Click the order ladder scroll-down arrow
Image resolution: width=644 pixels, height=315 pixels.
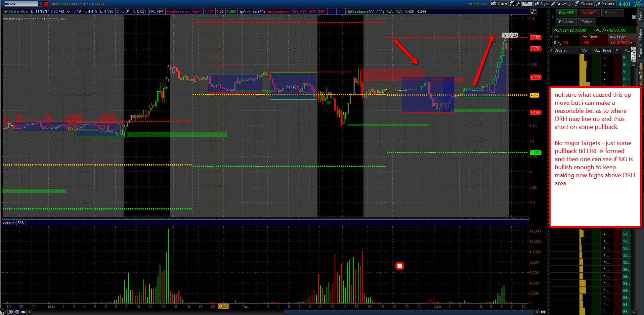tap(634, 312)
